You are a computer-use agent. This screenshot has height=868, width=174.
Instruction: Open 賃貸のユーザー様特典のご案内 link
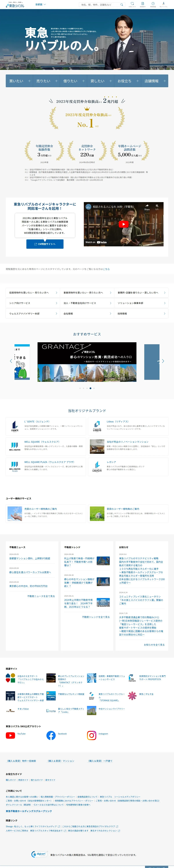coord(123,509)
